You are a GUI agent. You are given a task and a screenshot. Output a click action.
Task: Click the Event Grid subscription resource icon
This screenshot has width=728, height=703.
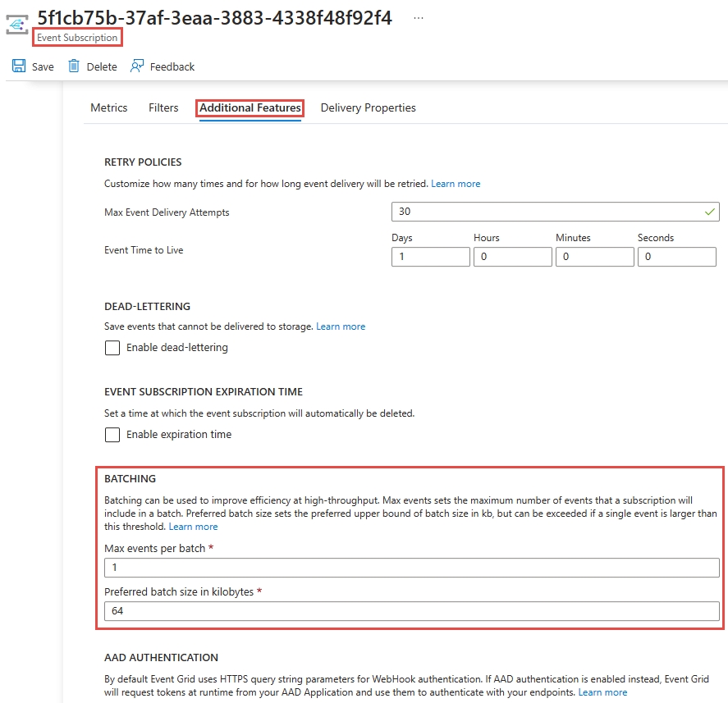pos(17,25)
